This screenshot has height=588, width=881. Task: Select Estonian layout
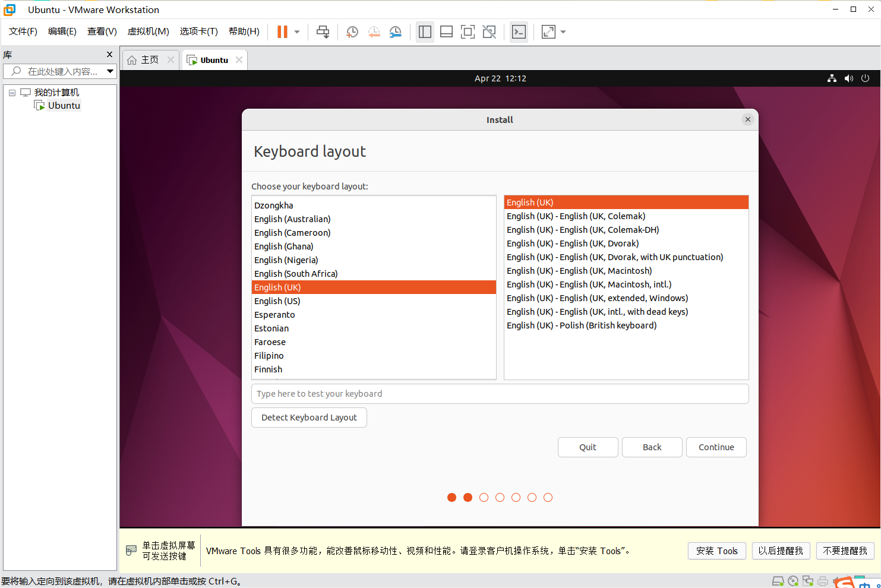(x=374, y=328)
